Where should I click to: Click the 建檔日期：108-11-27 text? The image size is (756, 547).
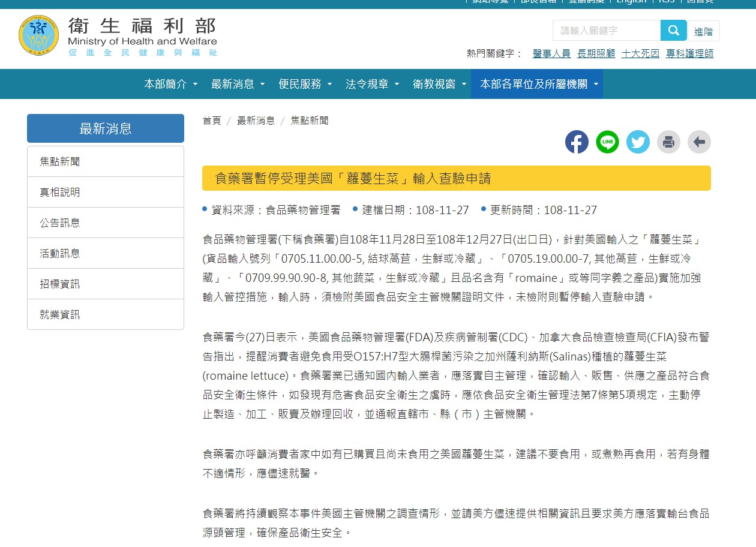coord(415,210)
